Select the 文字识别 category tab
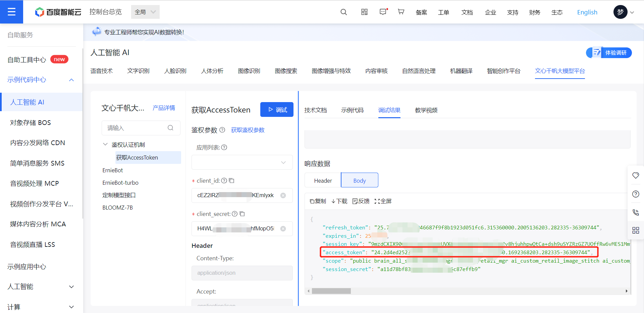This screenshot has height=313, width=644. [x=138, y=71]
